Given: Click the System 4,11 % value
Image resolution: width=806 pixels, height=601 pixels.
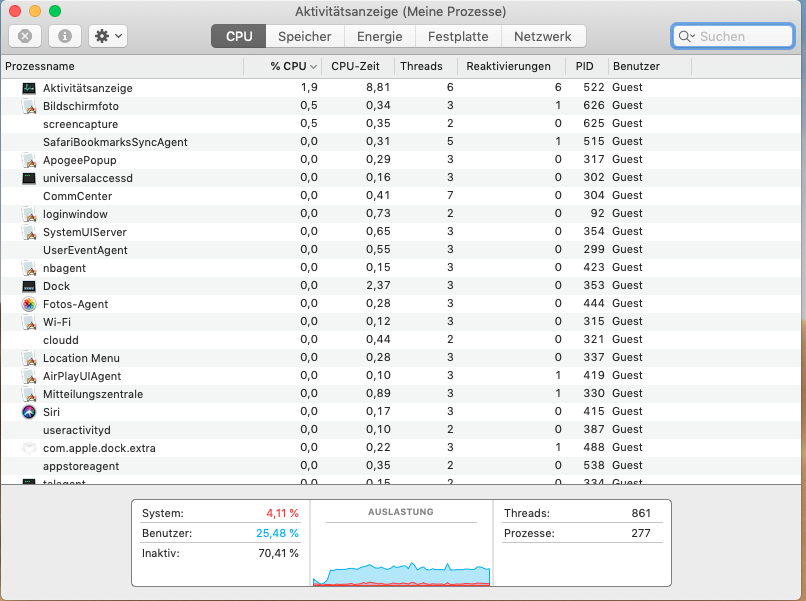Looking at the screenshot, I should click(x=282, y=513).
